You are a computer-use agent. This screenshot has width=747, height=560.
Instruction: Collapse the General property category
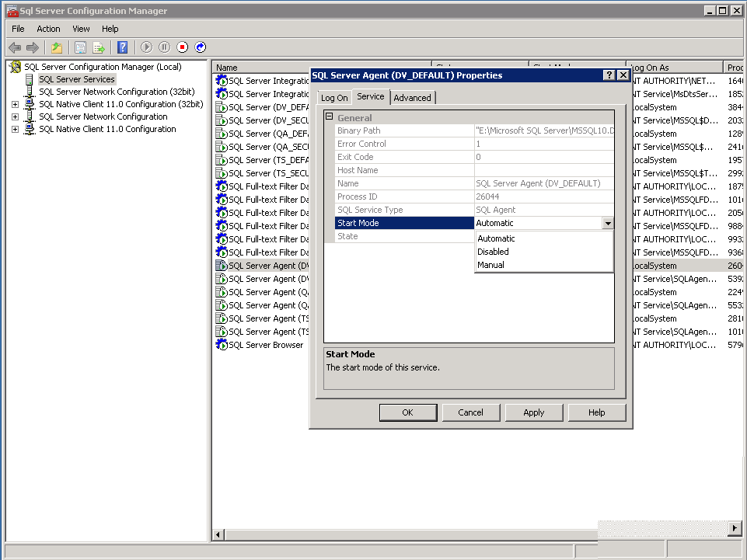point(330,117)
